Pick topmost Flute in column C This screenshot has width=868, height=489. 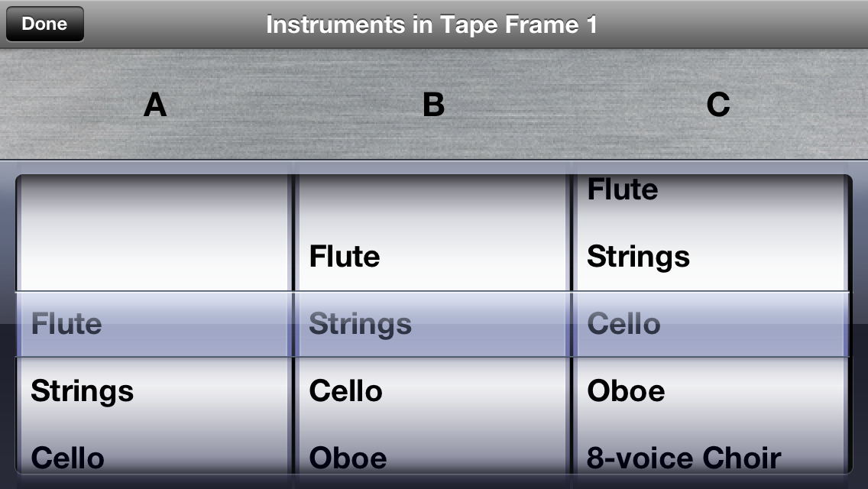point(622,189)
